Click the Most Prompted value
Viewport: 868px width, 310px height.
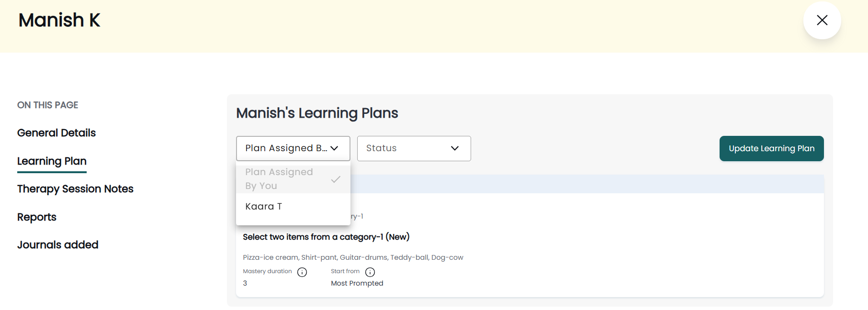[x=357, y=283]
